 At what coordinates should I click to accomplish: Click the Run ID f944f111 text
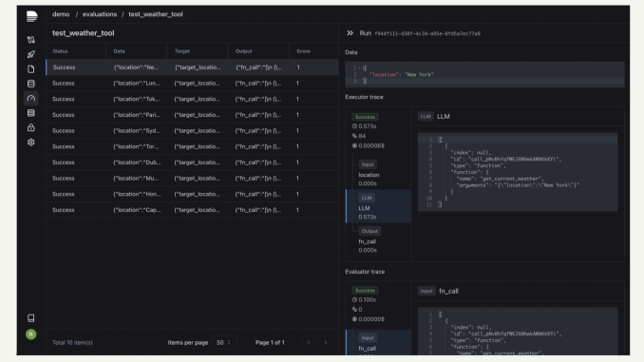coord(427,33)
